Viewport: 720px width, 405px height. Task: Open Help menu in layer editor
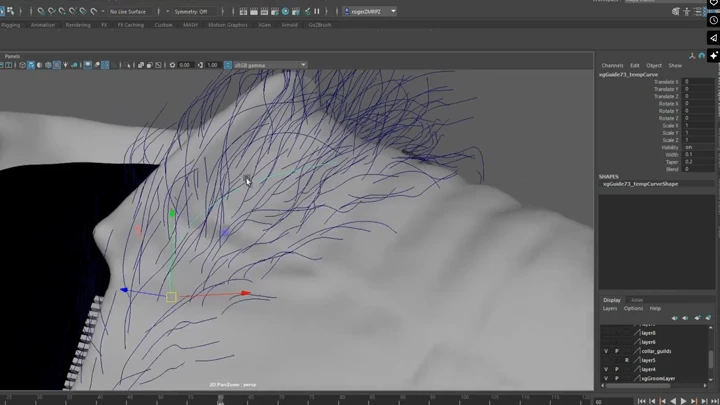[655, 309]
